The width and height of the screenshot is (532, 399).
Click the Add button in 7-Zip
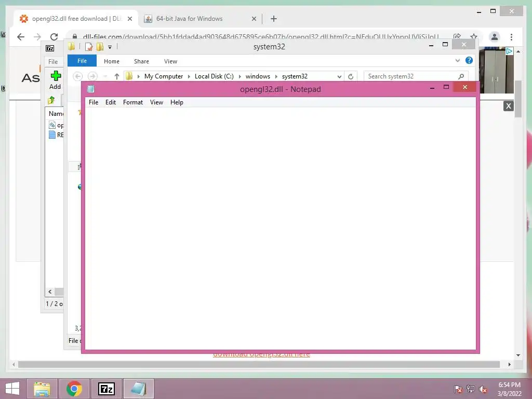pyautogui.click(x=55, y=81)
